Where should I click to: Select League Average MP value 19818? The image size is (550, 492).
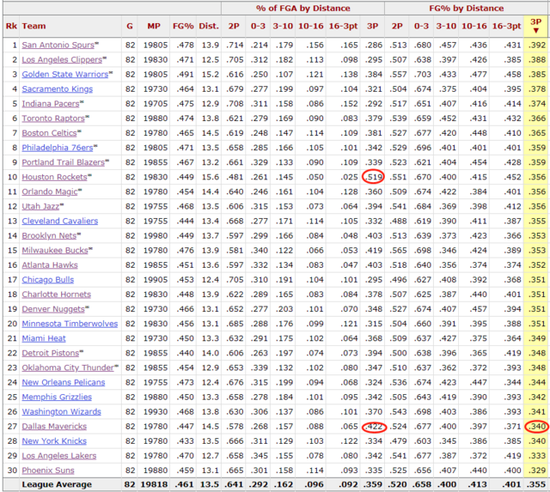[x=154, y=485]
